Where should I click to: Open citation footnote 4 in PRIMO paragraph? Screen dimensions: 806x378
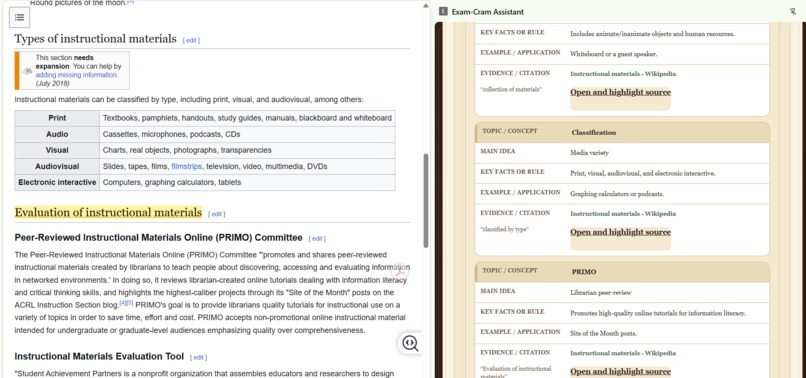(x=122, y=302)
